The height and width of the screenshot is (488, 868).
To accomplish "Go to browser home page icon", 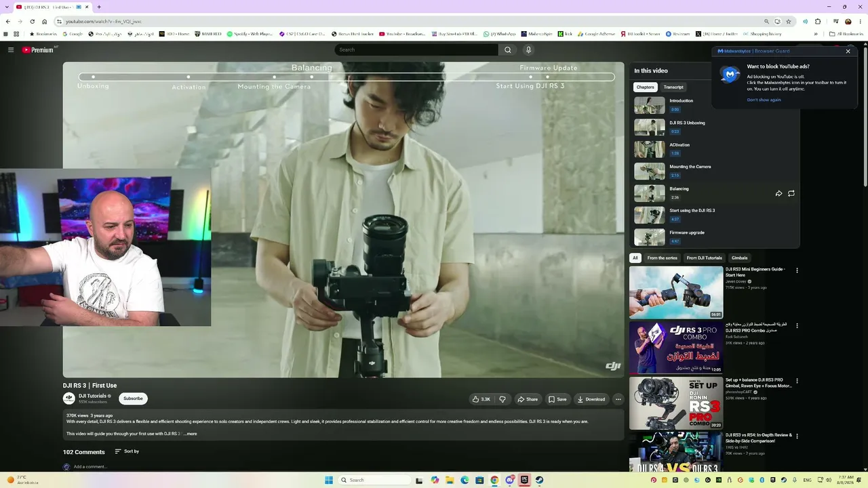I will (45, 22).
